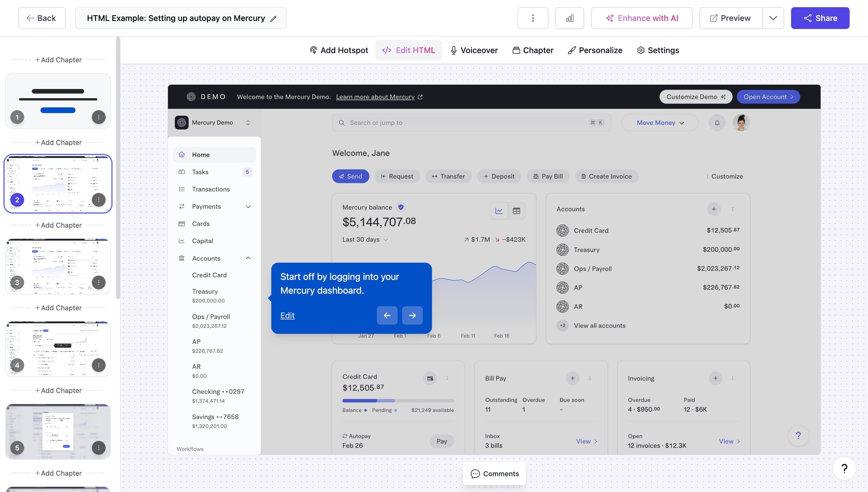This screenshot has width=868, height=492.
Task: Click the help question mark at bottom right corner
Action: pyautogui.click(x=844, y=468)
